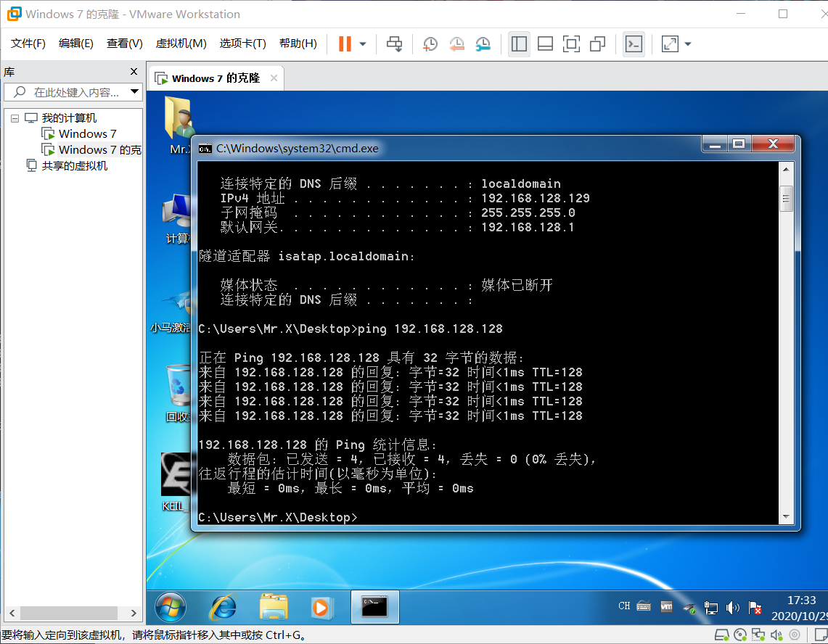Click the cmd.exe title bar icon

(x=205, y=149)
